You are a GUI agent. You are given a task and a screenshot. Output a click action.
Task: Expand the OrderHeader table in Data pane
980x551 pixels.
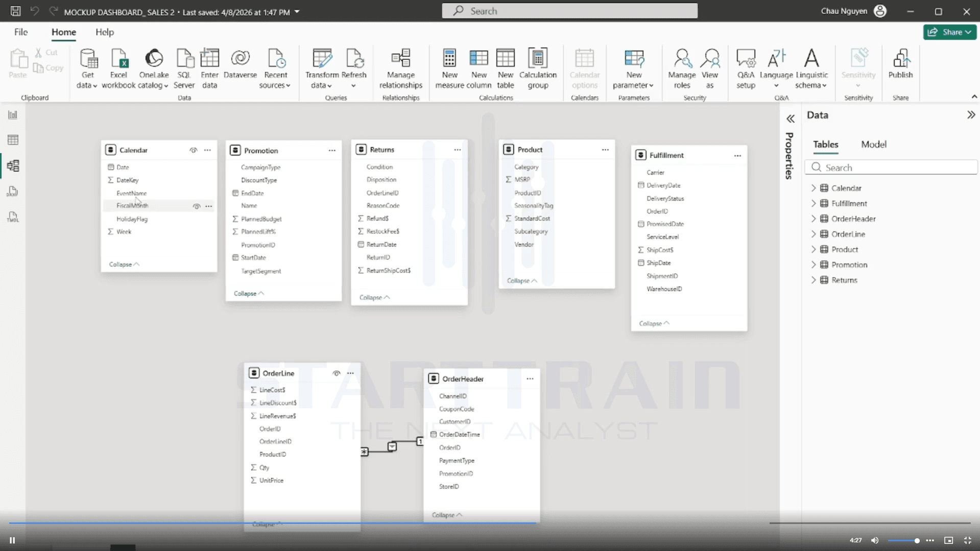(x=814, y=219)
